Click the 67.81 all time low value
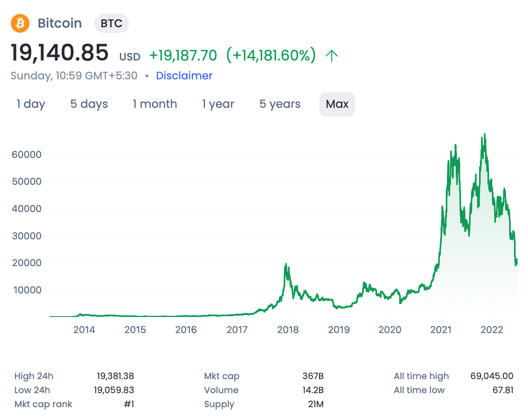The width and height of the screenshot is (528, 420). pos(503,390)
